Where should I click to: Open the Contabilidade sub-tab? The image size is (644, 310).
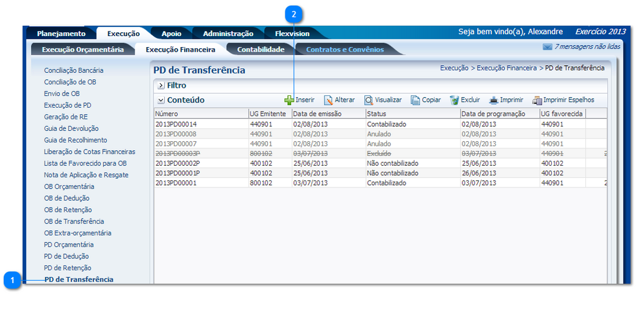pos(260,50)
